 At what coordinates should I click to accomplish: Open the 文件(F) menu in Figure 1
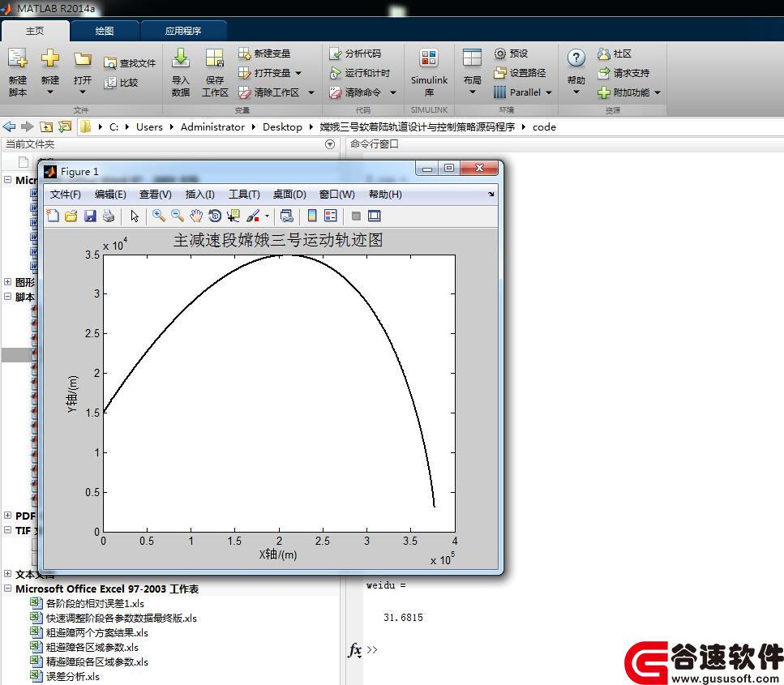(x=65, y=194)
